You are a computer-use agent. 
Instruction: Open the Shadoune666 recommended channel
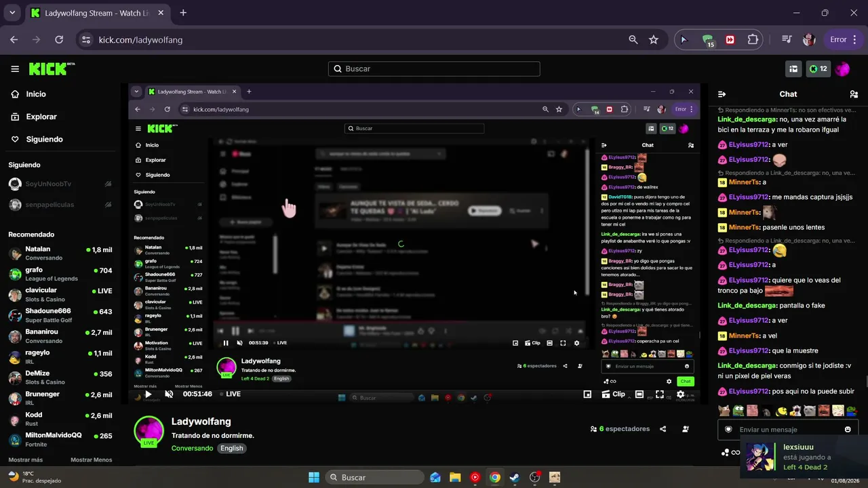(60, 316)
